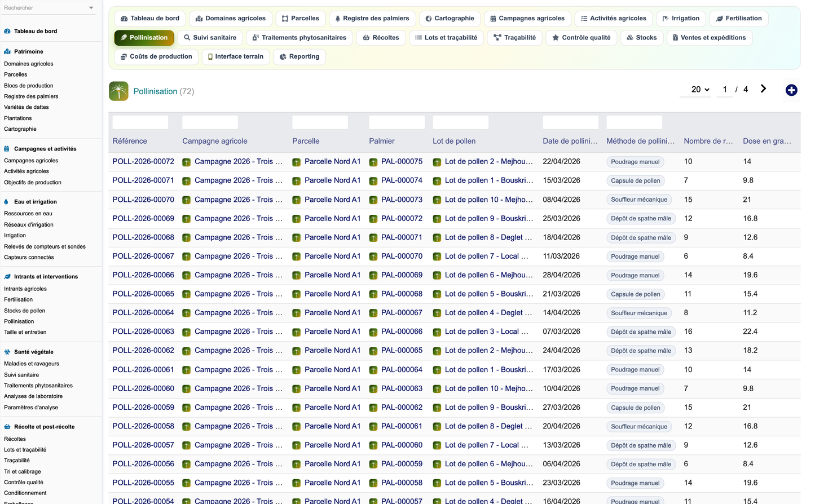Click pollen lot icon in row POLL-2026-00069

coord(437,219)
